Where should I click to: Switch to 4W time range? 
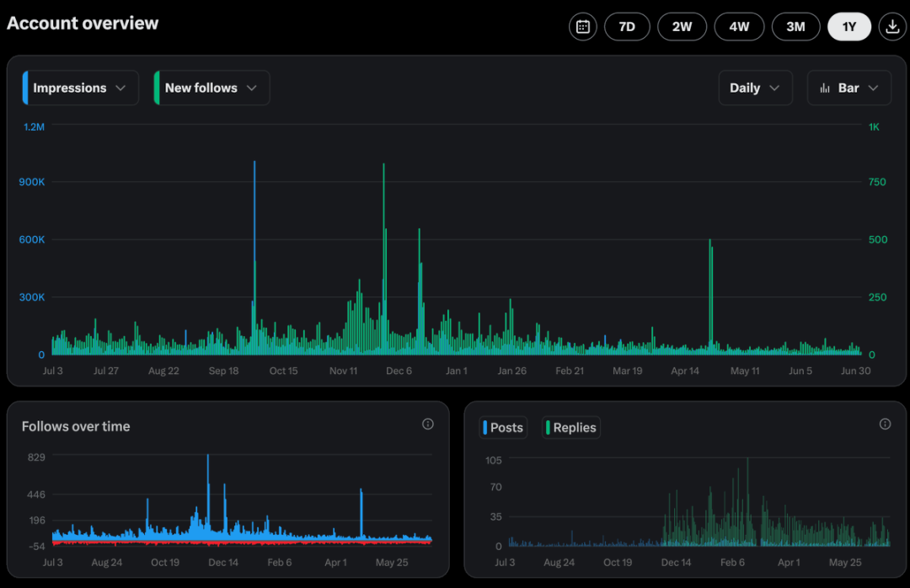point(739,26)
